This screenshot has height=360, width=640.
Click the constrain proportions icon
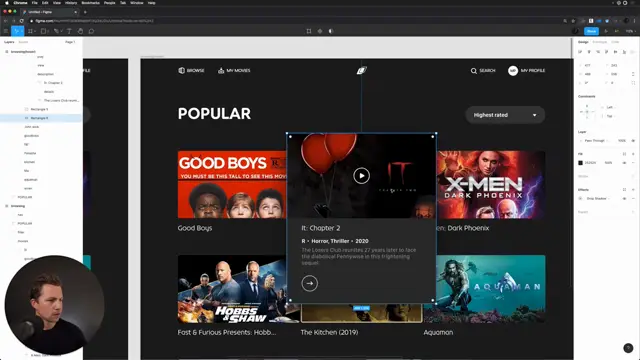pos(633,74)
